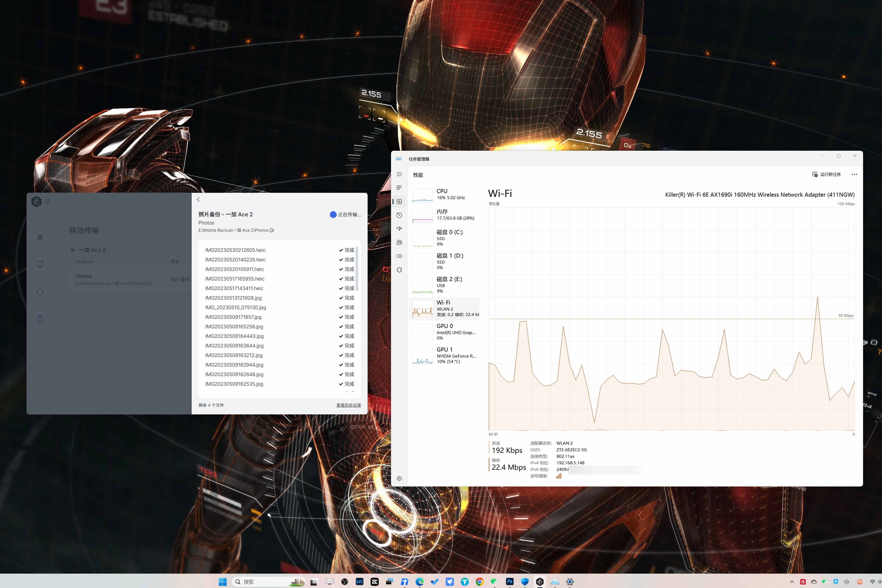Open CapCut from the taskbar
Image resolution: width=882 pixels, height=588 pixels.
tap(374, 582)
